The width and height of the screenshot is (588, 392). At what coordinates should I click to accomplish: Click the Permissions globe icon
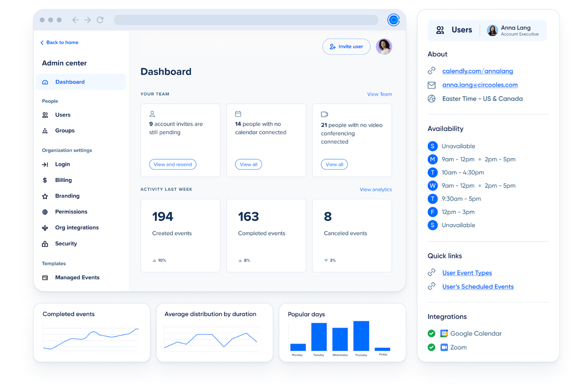44,212
